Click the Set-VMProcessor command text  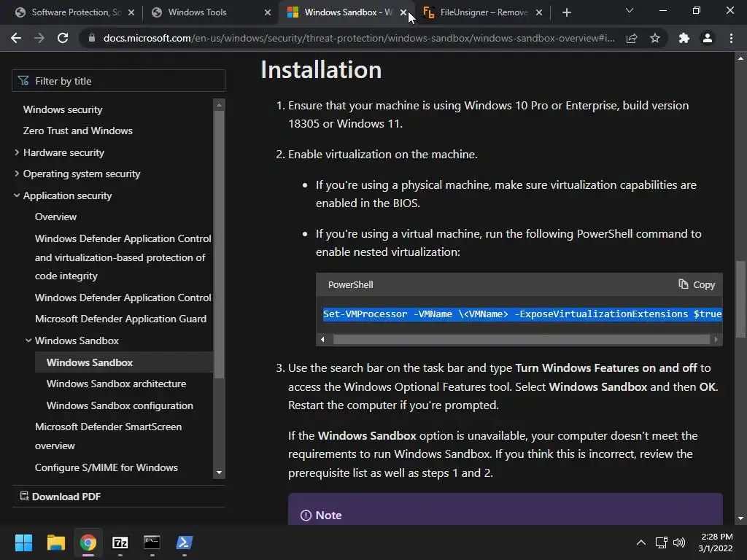(x=522, y=314)
